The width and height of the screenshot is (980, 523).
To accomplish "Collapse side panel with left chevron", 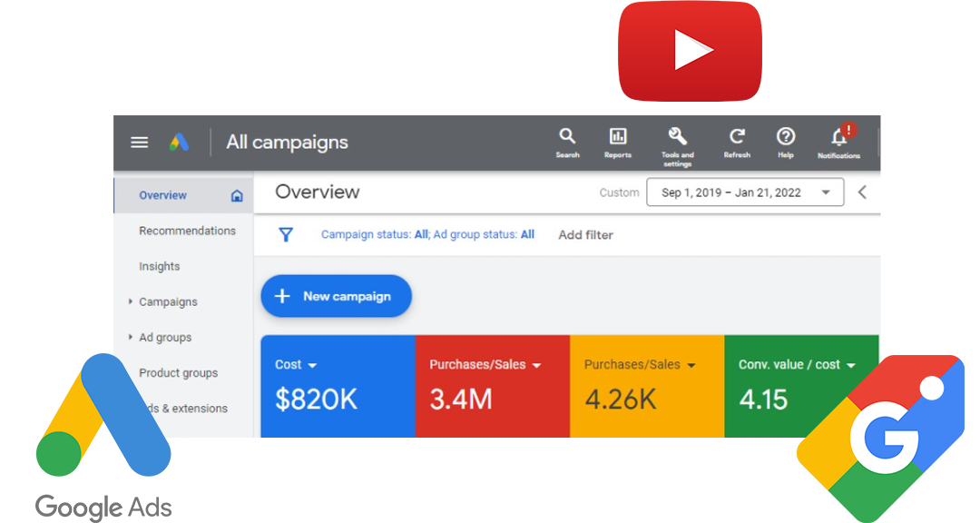I will tap(863, 192).
